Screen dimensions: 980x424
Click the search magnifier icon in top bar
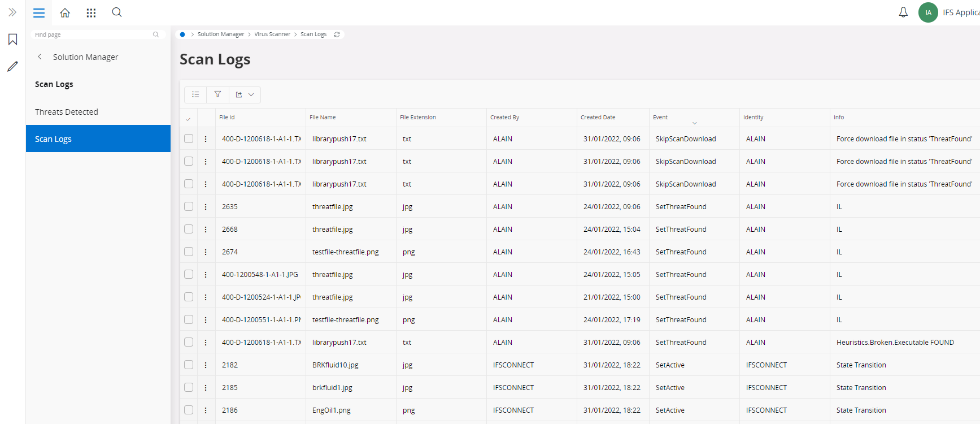point(117,12)
